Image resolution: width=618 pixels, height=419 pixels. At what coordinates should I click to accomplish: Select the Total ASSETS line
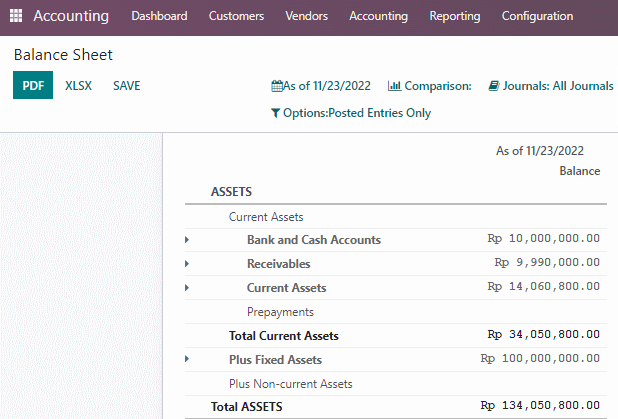[x=396, y=406]
